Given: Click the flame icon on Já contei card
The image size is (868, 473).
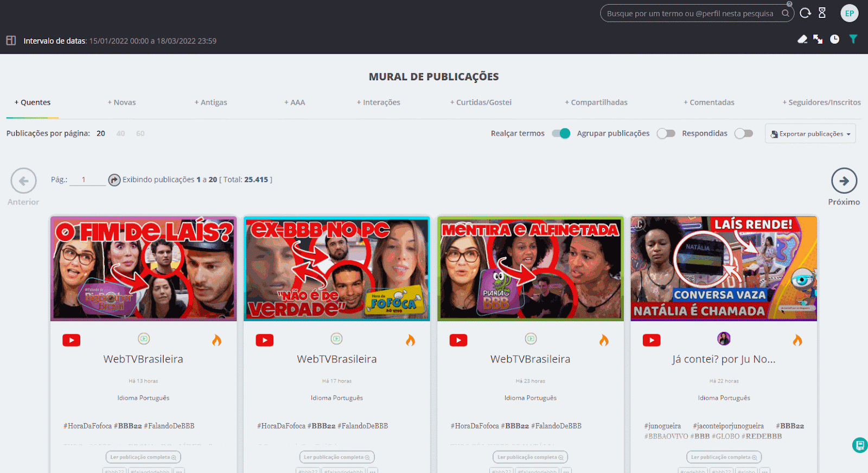Looking at the screenshot, I should click(797, 340).
